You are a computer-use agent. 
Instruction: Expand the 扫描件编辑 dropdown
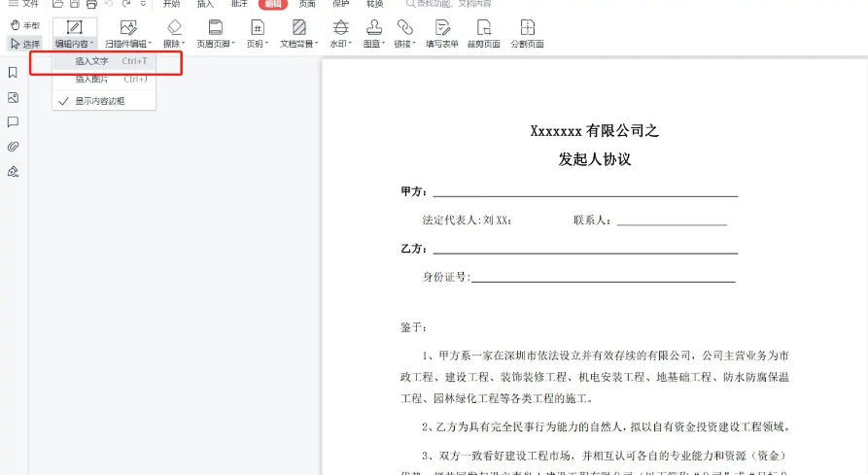pyautogui.click(x=128, y=44)
